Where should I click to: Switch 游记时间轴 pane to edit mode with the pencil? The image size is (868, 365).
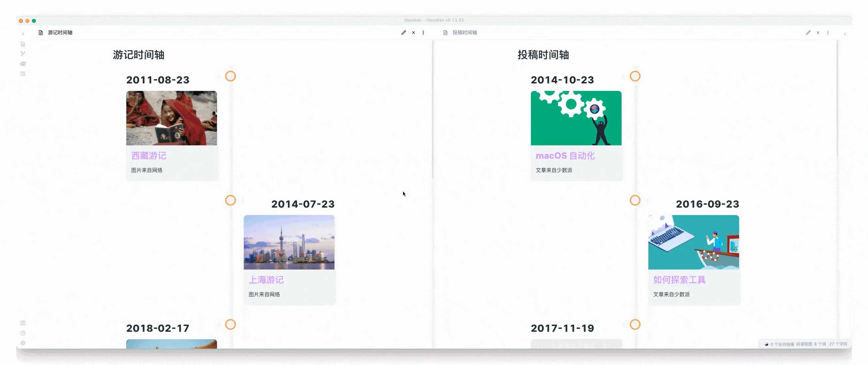tap(404, 33)
